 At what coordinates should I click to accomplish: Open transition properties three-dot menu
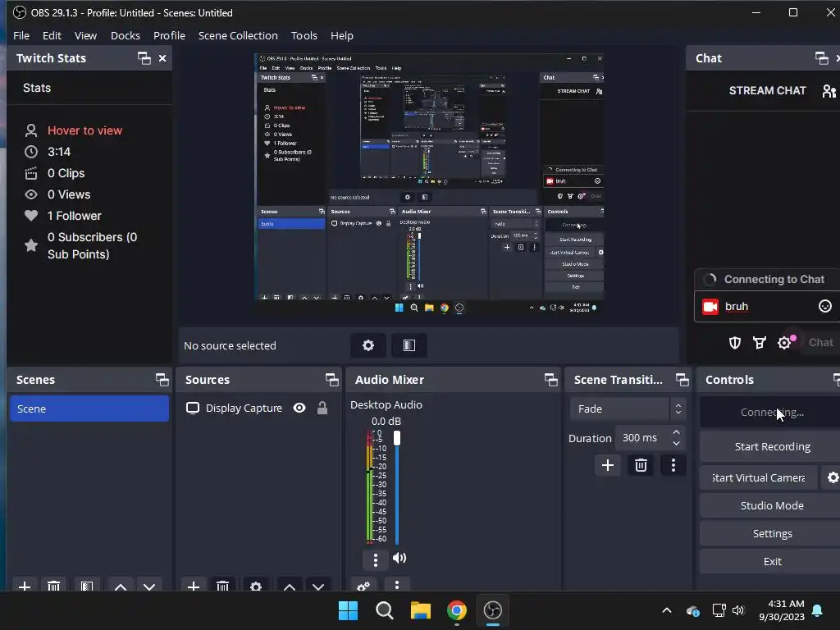pos(673,465)
